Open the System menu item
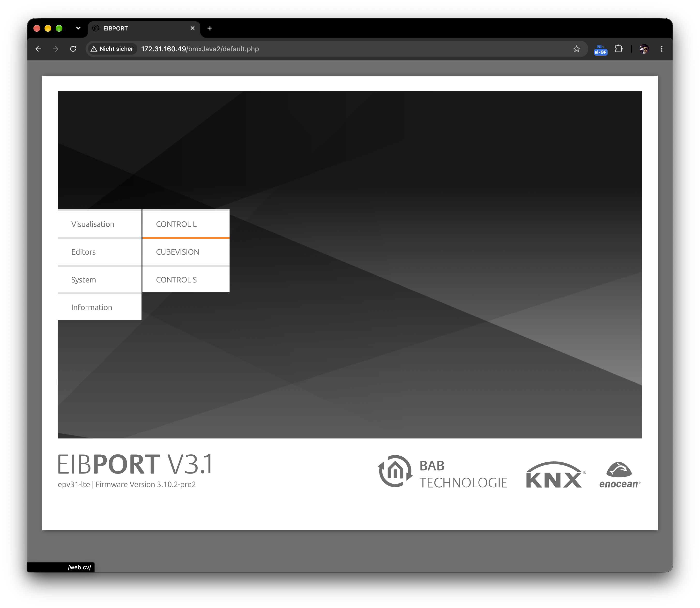This screenshot has height=608, width=700. coord(99,280)
